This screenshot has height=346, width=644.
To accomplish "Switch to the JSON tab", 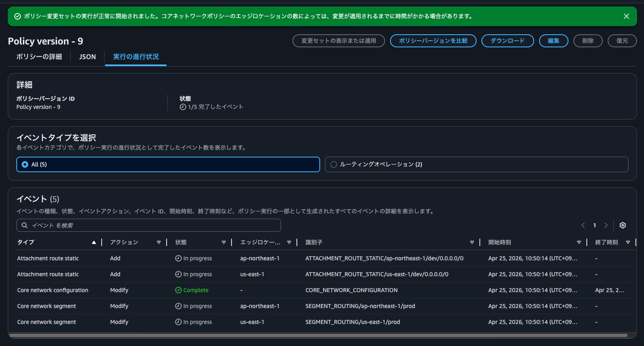I will [x=87, y=57].
